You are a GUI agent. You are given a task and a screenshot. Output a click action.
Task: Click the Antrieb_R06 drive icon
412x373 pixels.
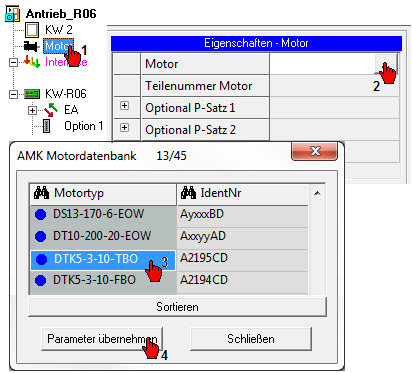[13, 14]
